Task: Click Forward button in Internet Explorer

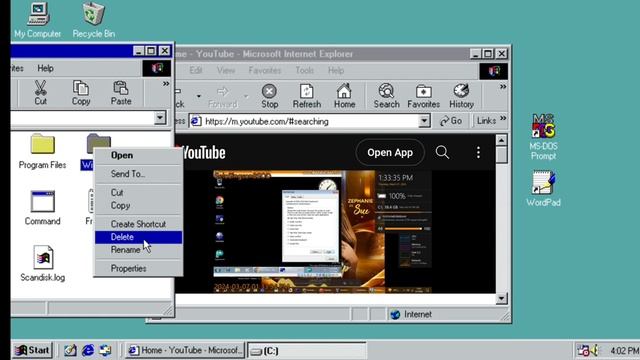Action: point(223,96)
